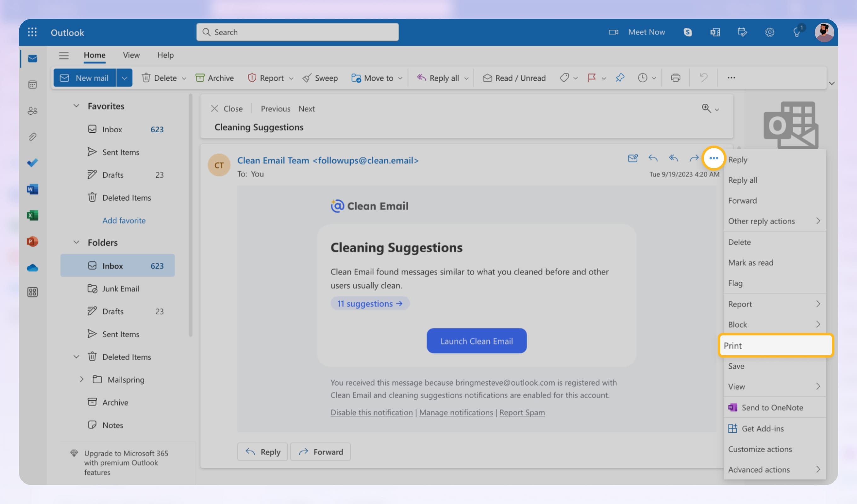This screenshot has width=857, height=504.
Task: Open Calendar in the left sidebar
Action: (x=33, y=84)
